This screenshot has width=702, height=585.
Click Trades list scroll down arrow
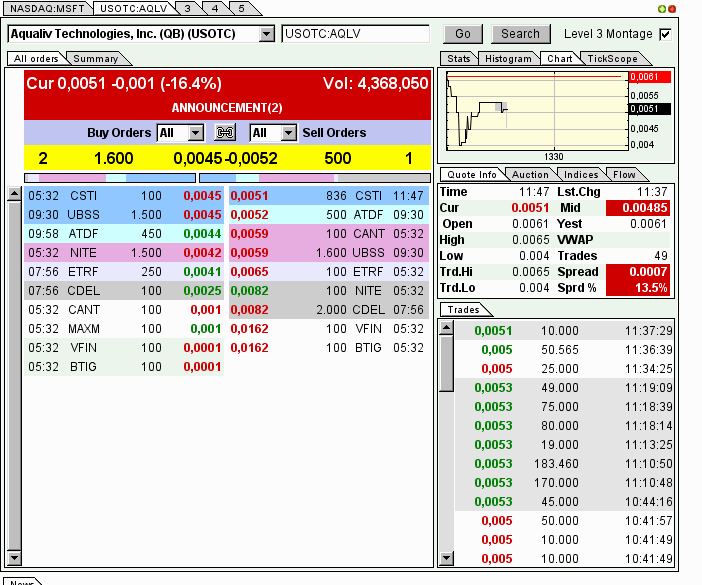446,558
